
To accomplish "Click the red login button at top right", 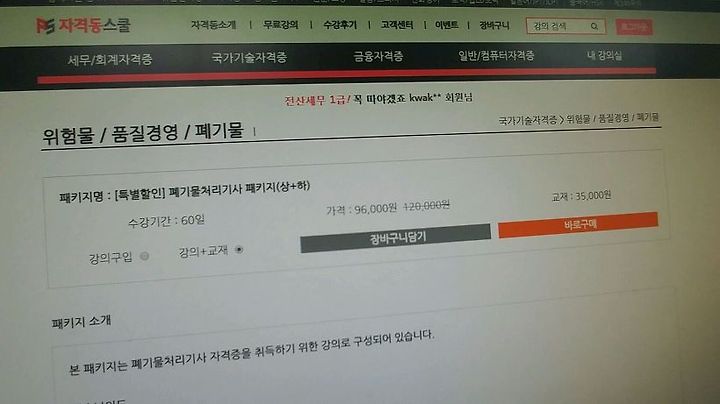I will click(x=634, y=27).
